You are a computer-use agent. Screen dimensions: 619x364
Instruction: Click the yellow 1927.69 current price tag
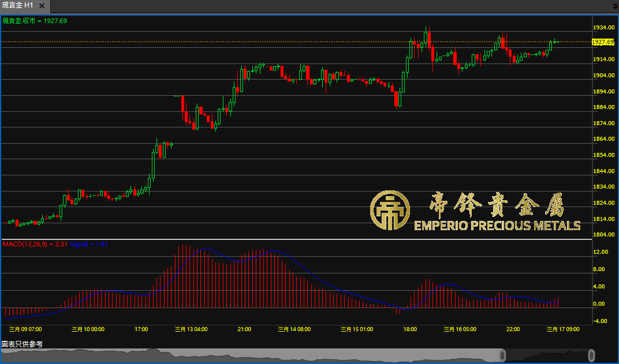click(x=603, y=42)
